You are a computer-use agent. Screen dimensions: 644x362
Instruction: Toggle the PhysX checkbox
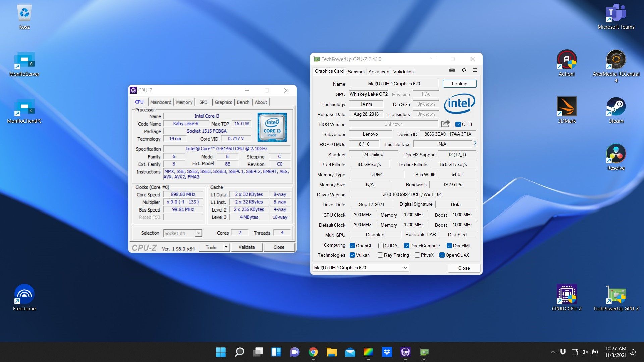[x=417, y=255]
